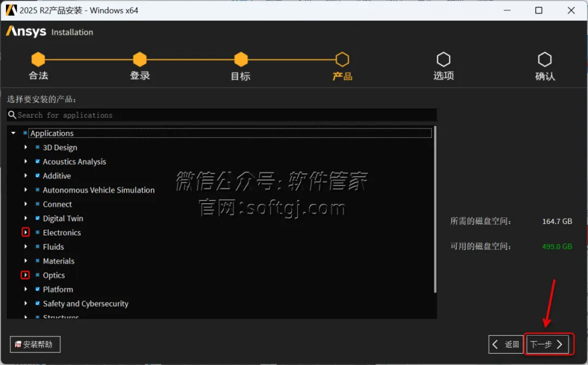Click the search magnifier icon

12,115
